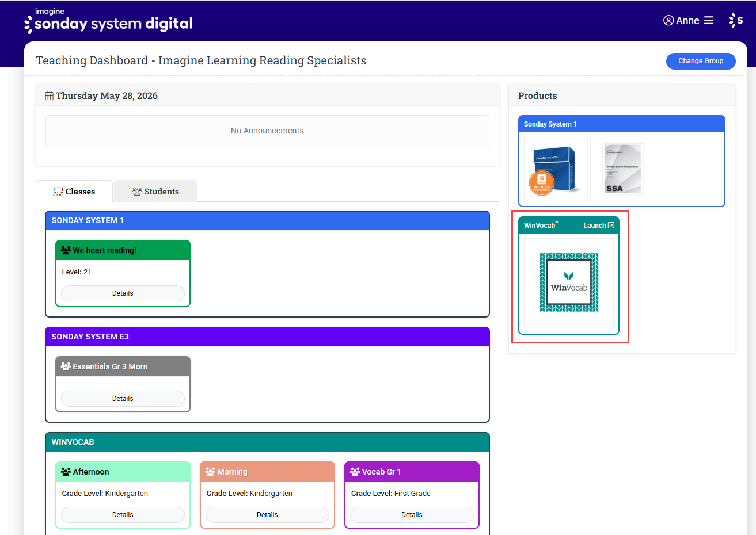Click the Morning class card header
The height and width of the screenshot is (535, 756).
coord(267,472)
